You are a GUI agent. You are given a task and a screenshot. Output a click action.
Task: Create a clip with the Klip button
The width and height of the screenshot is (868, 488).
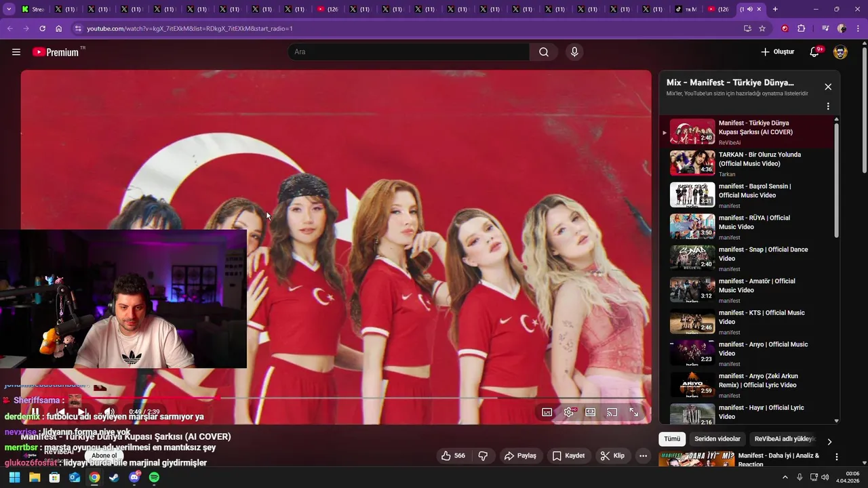click(x=612, y=456)
